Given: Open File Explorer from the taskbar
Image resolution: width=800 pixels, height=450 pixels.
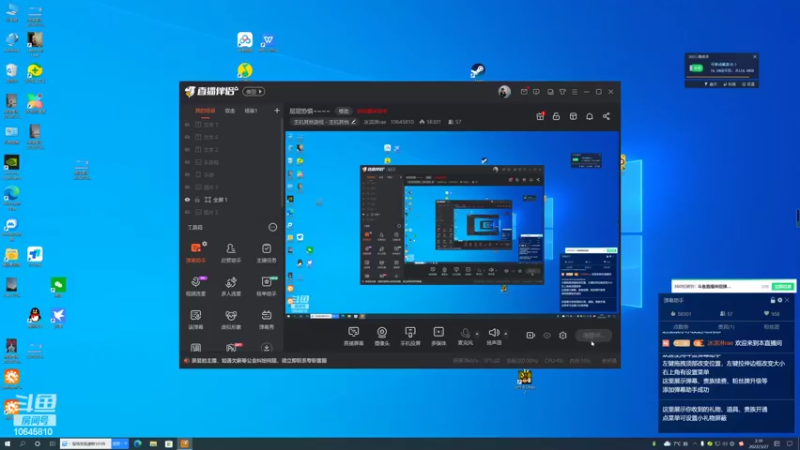Looking at the screenshot, I should coord(153,444).
